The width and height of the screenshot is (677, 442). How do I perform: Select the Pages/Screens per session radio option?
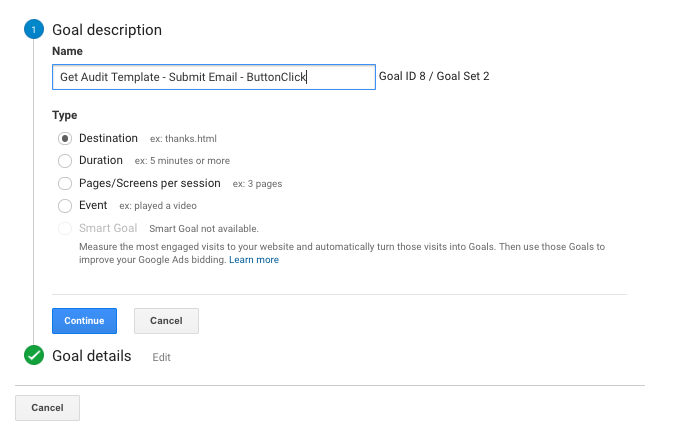(x=65, y=183)
